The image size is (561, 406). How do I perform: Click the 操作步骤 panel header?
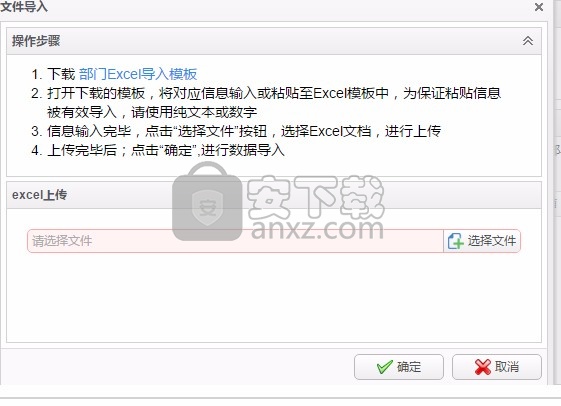coord(274,41)
